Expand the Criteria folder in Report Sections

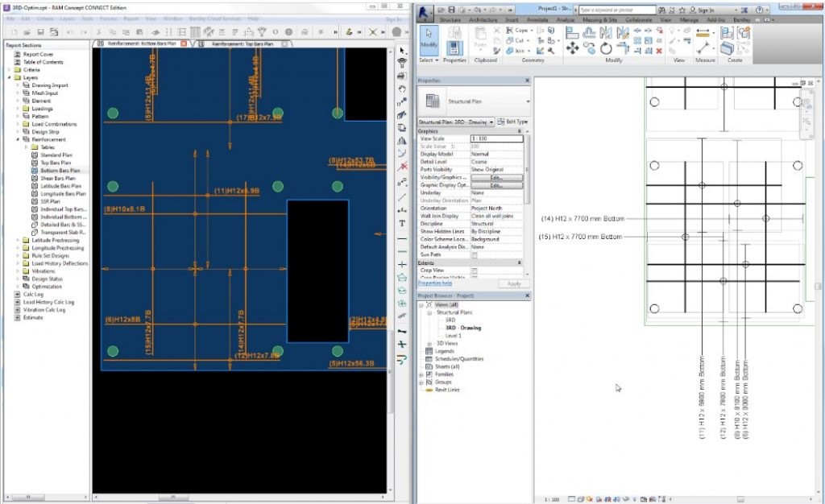click(10, 69)
